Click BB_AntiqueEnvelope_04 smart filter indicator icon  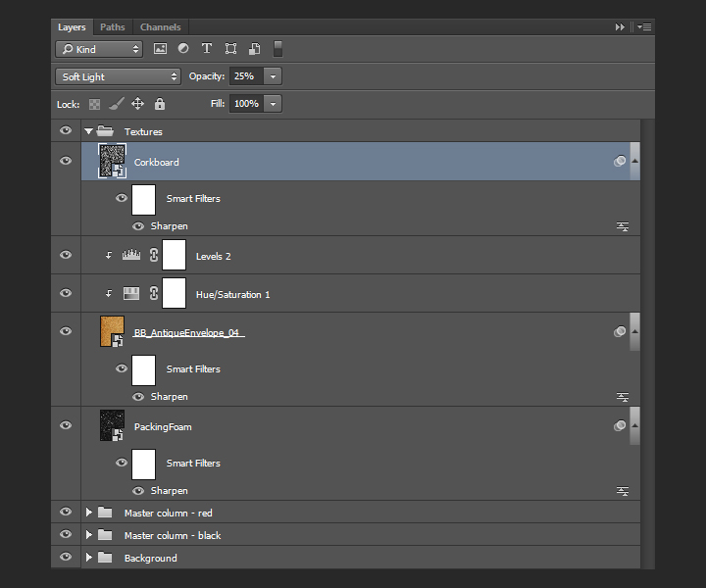tap(620, 331)
